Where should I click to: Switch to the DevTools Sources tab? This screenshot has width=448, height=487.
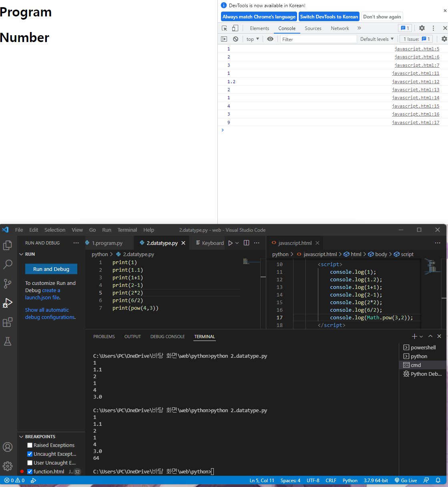coord(313,28)
